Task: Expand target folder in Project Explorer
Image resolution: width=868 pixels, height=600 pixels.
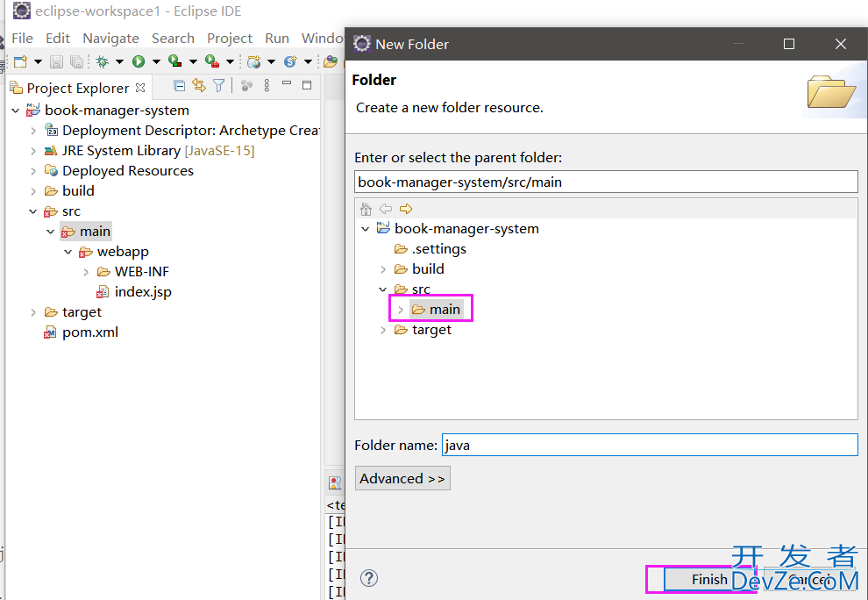Action: pos(33,312)
